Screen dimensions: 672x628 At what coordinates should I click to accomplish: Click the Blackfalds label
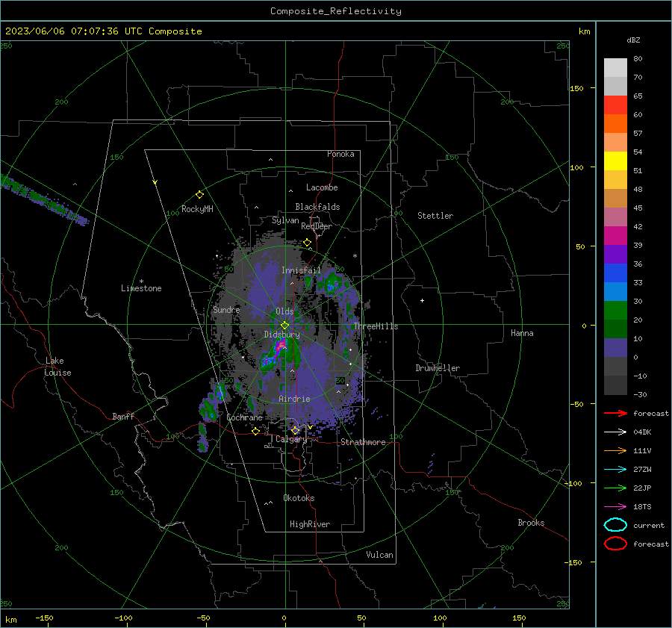coord(317,207)
